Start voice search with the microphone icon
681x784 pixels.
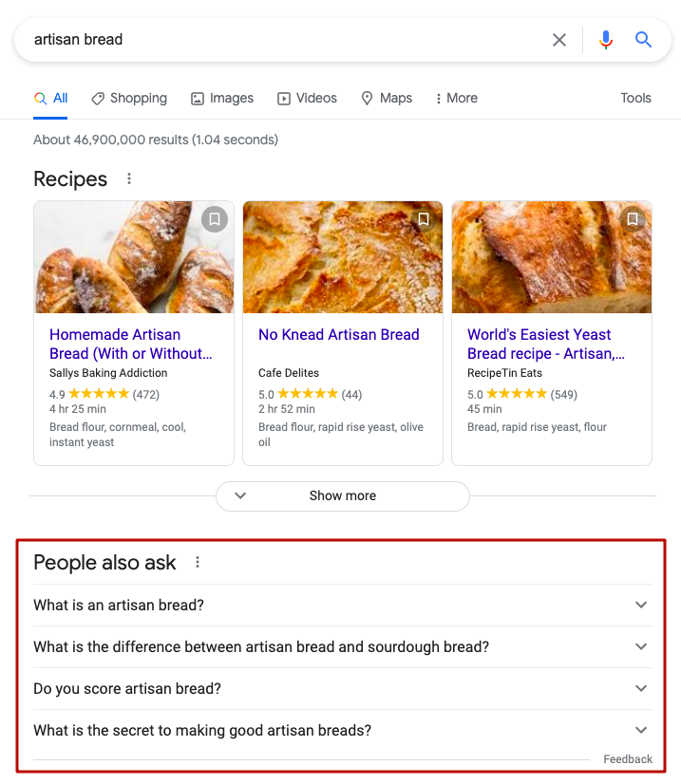pos(606,40)
